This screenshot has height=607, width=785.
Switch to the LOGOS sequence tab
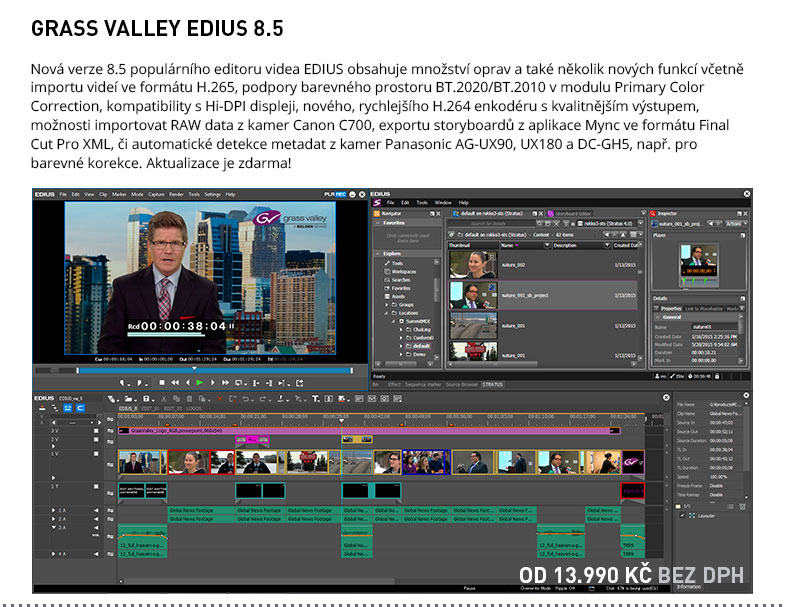click(x=194, y=409)
